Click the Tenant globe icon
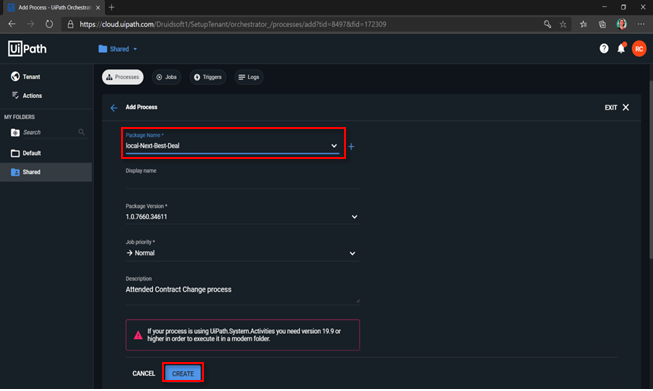Viewport: 653px width, 391px height. point(15,77)
